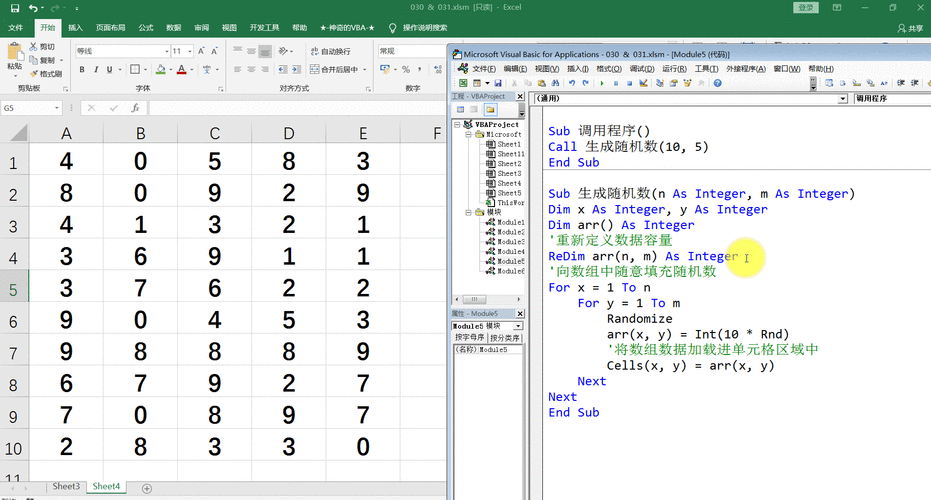Toggle Underline formatting in Excel ribbon
The height and width of the screenshot is (500, 931).
pos(109,69)
